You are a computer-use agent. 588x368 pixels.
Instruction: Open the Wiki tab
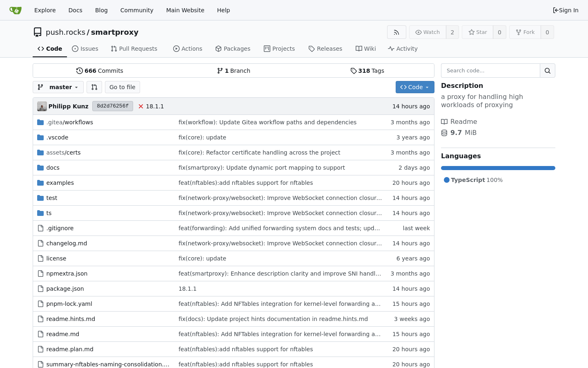coord(366,49)
